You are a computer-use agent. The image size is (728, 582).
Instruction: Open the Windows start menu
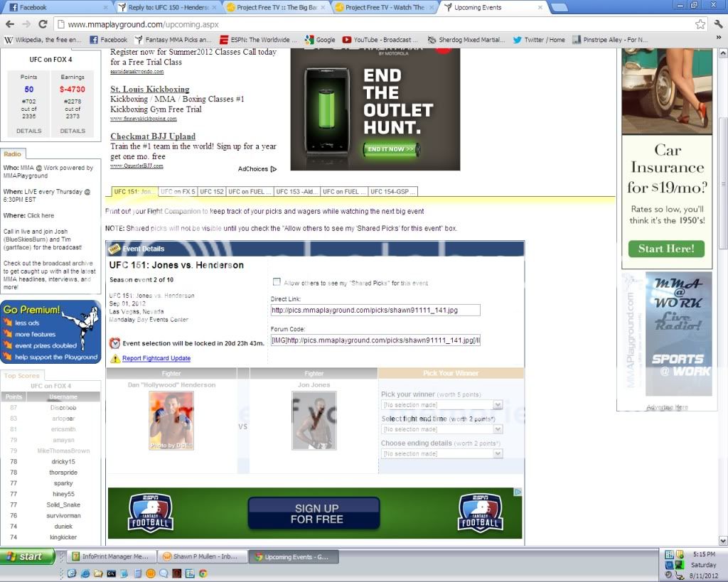click(28, 556)
